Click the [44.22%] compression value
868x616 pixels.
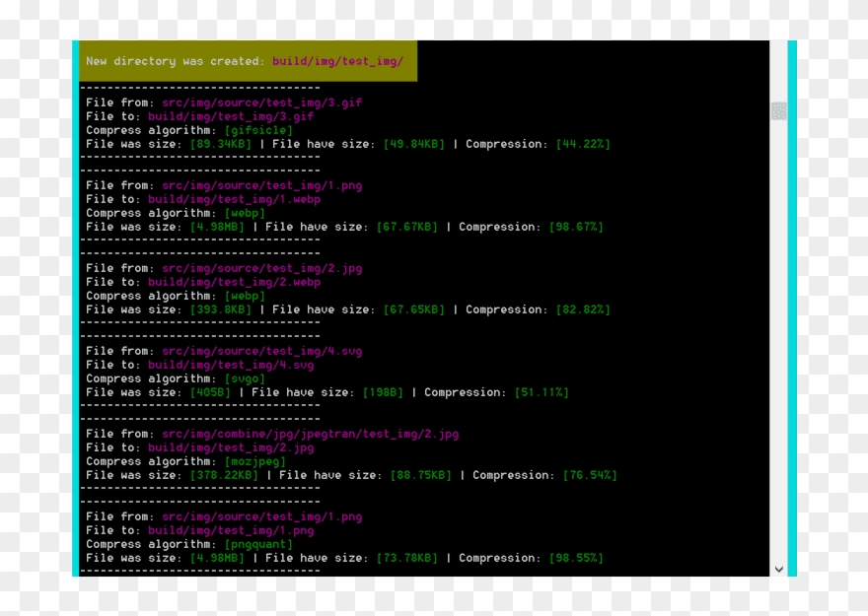click(x=583, y=144)
